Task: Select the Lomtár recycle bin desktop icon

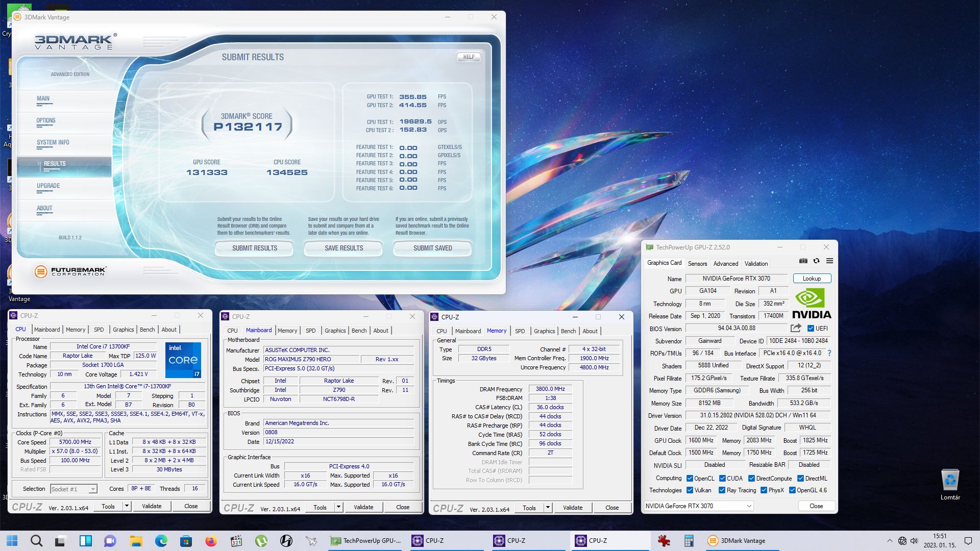Action: tap(950, 485)
